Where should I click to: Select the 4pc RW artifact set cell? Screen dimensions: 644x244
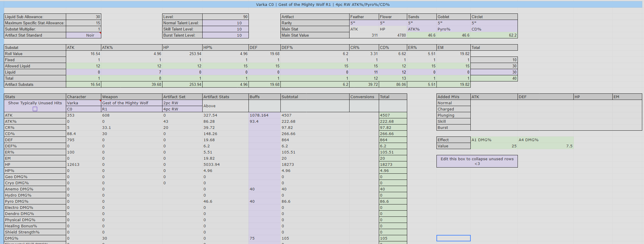[x=182, y=109]
